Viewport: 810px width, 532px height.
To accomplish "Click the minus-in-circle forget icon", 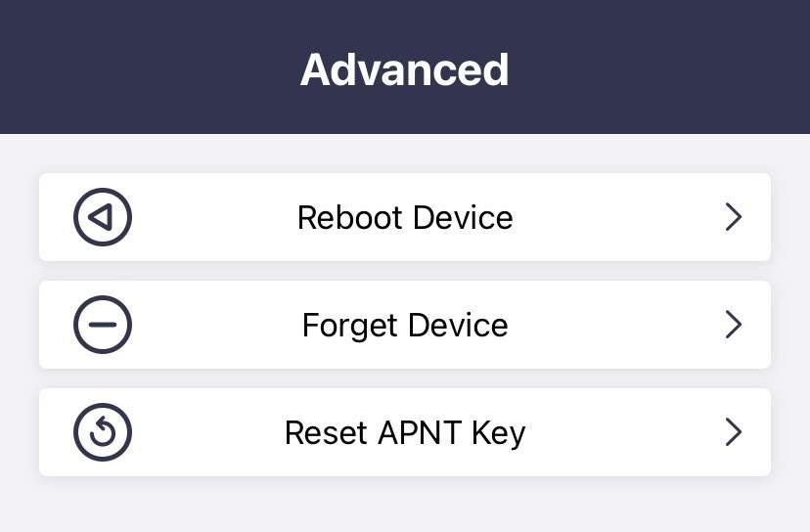I will coord(103,325).
